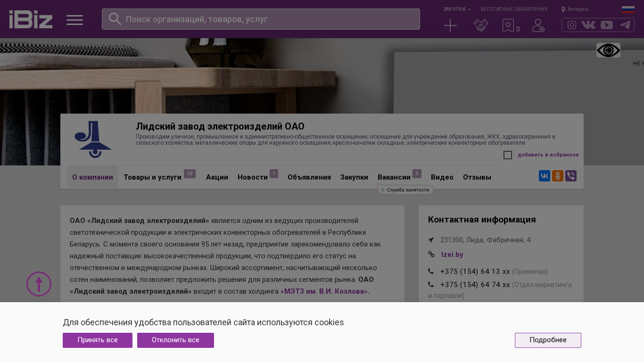This screenshot has width=644, height=362.
Task: Click address '231300, Лида, Фабричная, 4'
Action: tap(486, 240)
